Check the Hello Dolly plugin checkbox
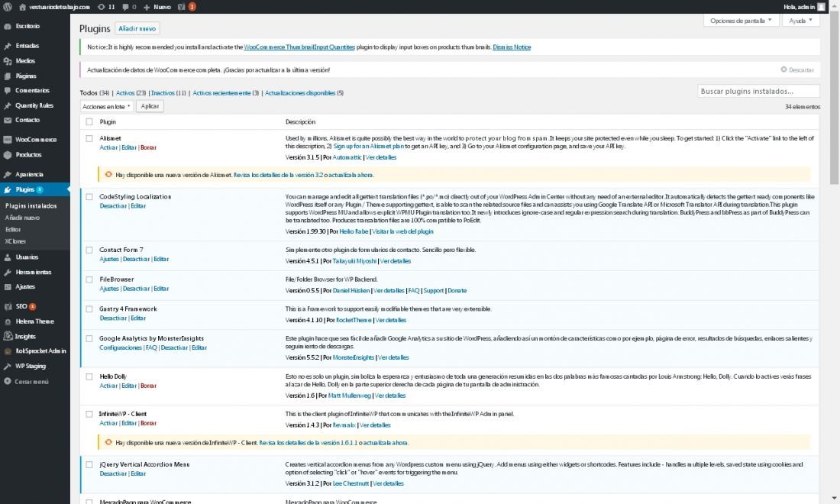The width and height of the screenshot is (840, 504). pos(89,376)
